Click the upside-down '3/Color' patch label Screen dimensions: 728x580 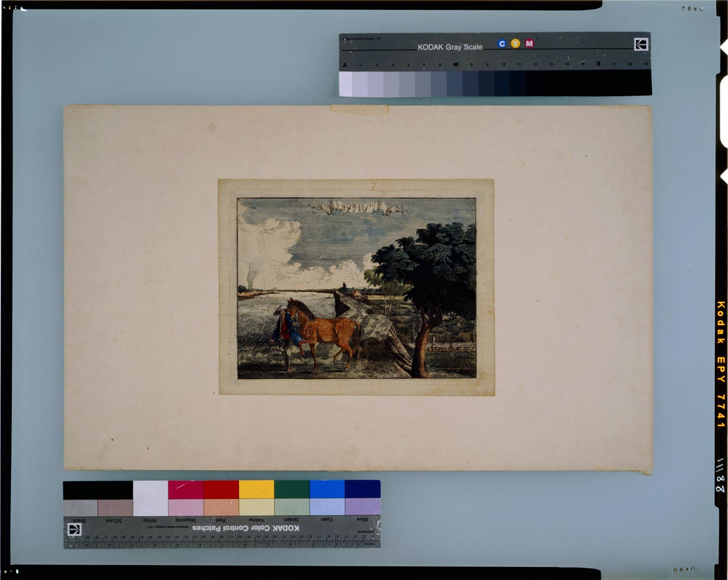[113, 520]
